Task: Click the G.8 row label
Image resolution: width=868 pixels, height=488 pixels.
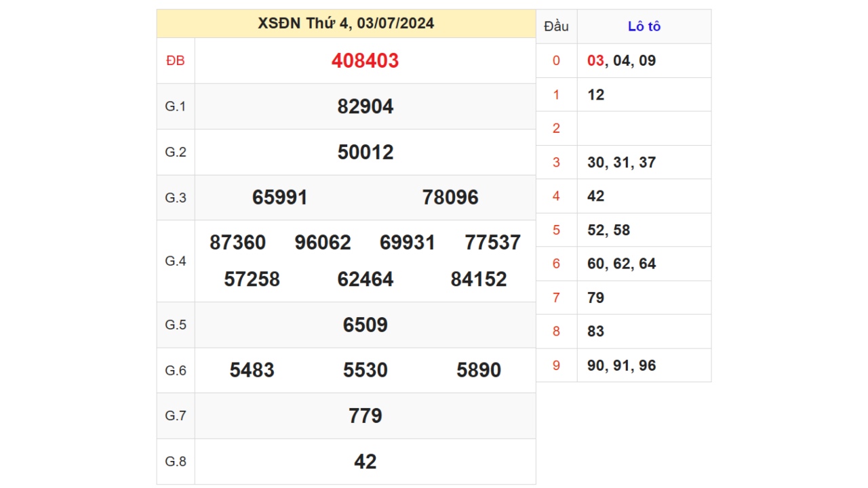Action: [x=176, y=462]
